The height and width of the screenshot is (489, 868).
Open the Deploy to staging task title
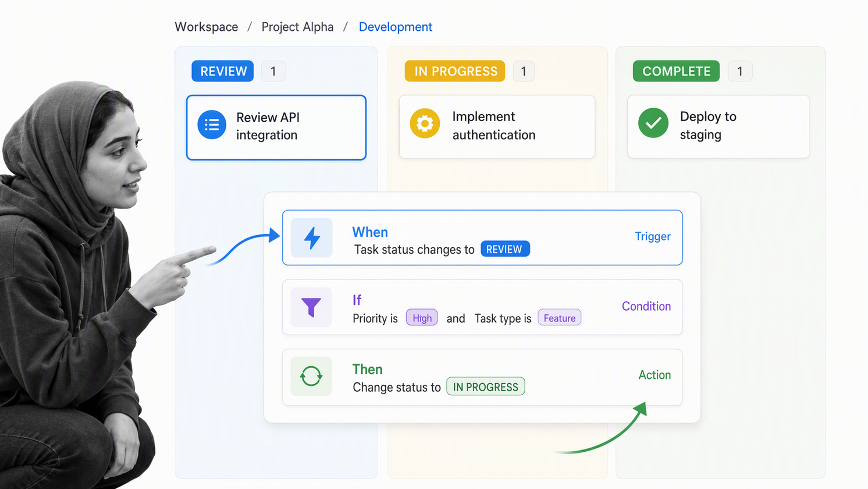point(708,126)
